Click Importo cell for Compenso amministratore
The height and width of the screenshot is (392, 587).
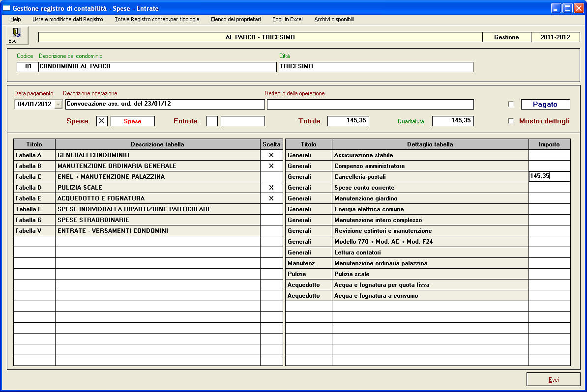[x=549, y=166]
